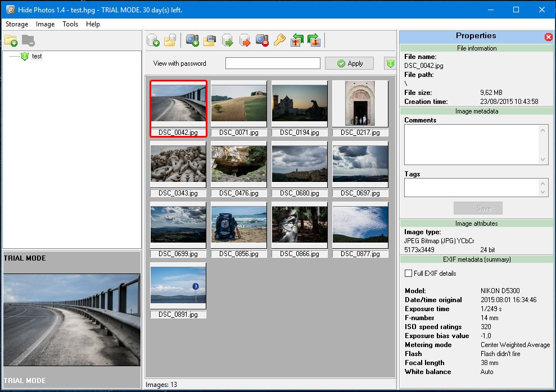Close the Properties panel with red X
556x392 pixels.
(549, 37)
